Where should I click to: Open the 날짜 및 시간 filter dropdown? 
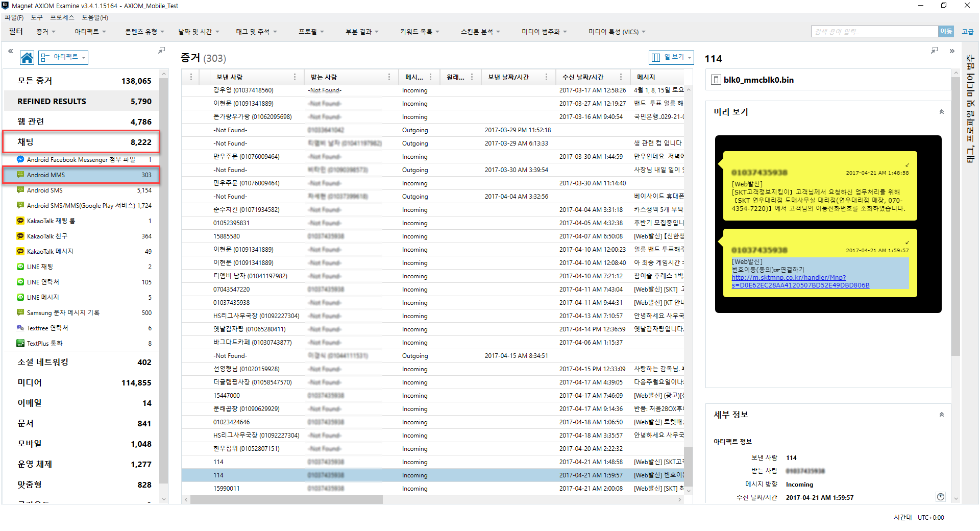point(199,32)
